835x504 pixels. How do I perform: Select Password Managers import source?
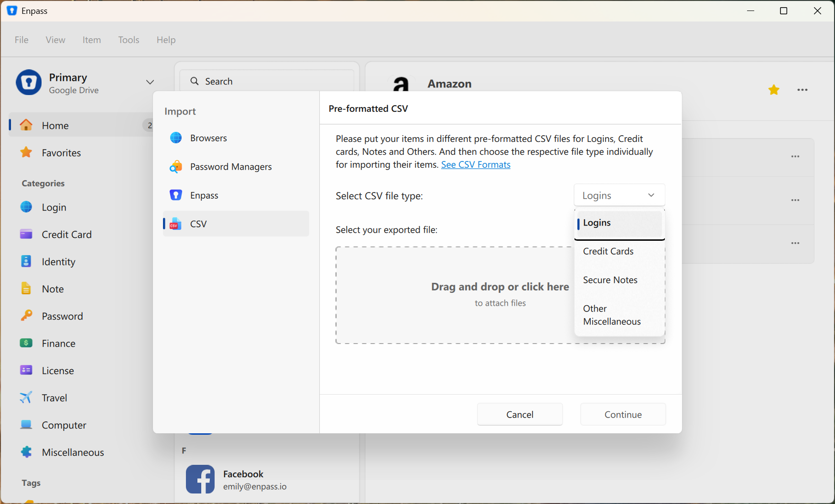(x=236, y=166)
